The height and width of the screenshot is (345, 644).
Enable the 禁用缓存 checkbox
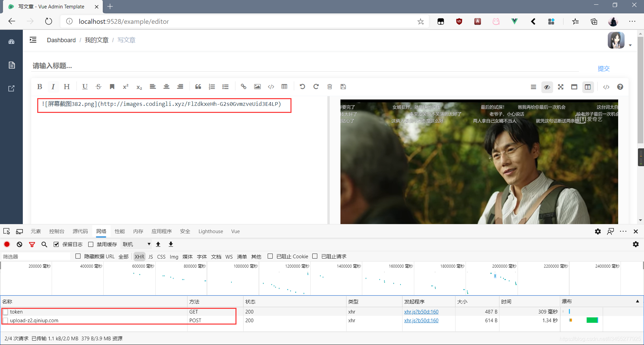[x=91, y=244]
